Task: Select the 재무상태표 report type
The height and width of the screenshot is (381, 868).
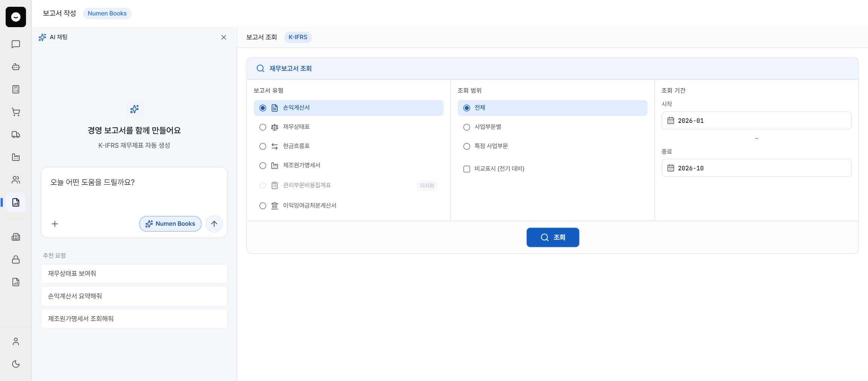Action: 348,127
